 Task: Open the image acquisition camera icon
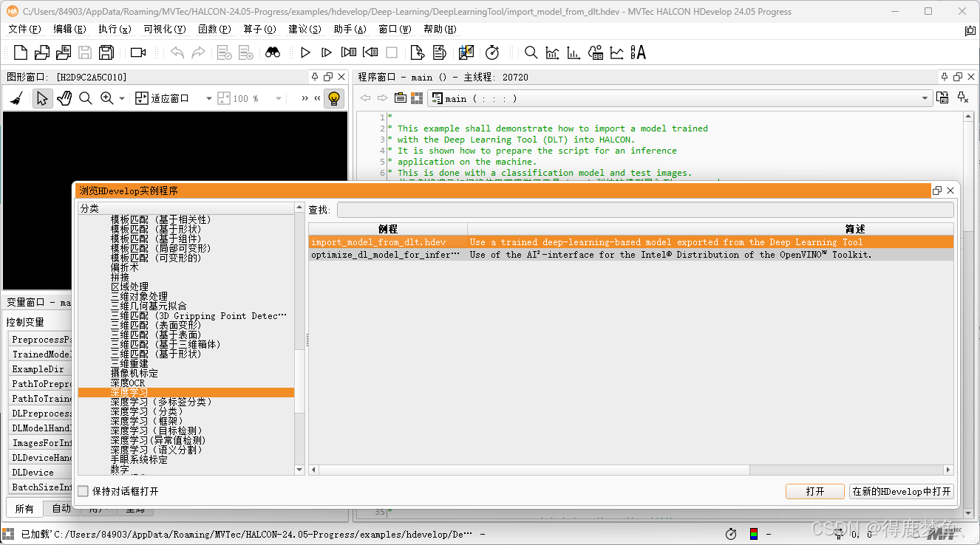[x=138, y=52]
